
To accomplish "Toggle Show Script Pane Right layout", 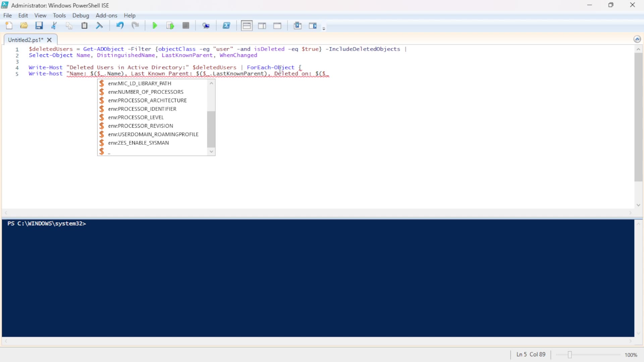I will click(x=262, y=25).
